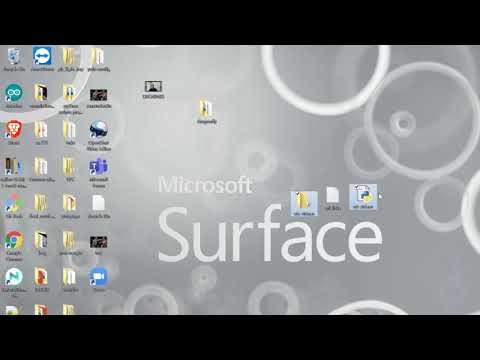
Task: Launch the TeamViewer shortcut
Action: pos(42,59)
